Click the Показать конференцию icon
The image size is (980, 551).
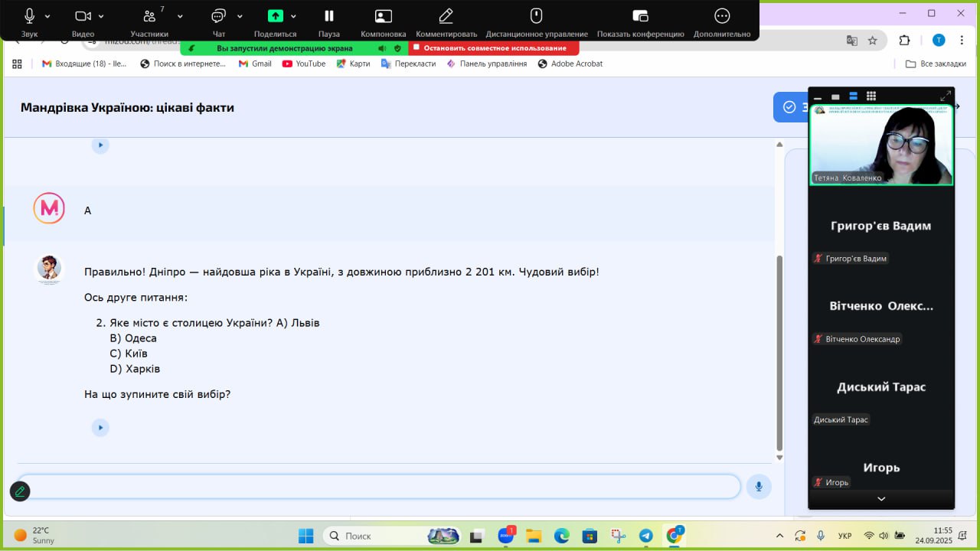[x=640, y=17]
